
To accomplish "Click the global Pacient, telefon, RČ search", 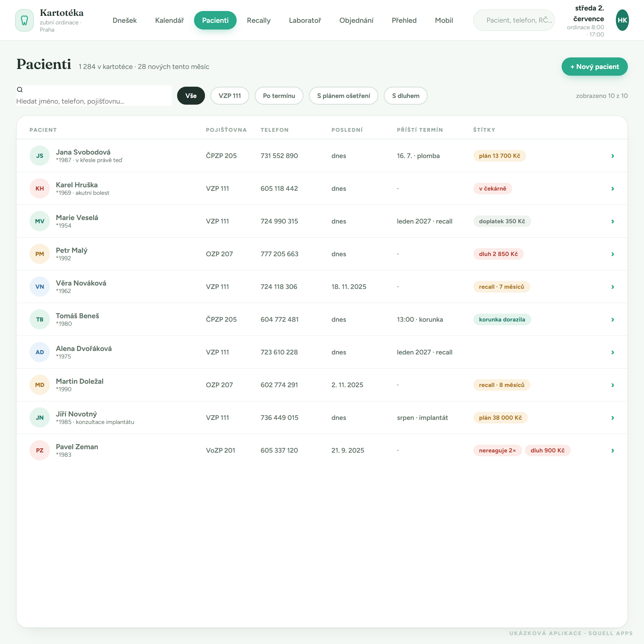I will click(x=514, y=20).
